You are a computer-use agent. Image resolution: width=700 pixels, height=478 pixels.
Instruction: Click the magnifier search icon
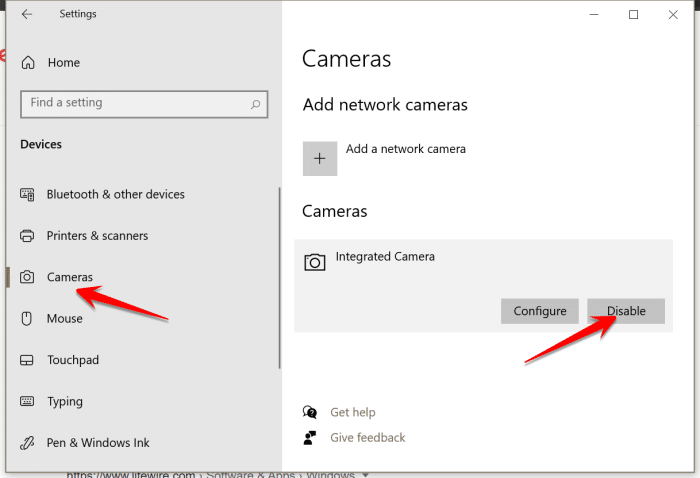click(255, 104)
